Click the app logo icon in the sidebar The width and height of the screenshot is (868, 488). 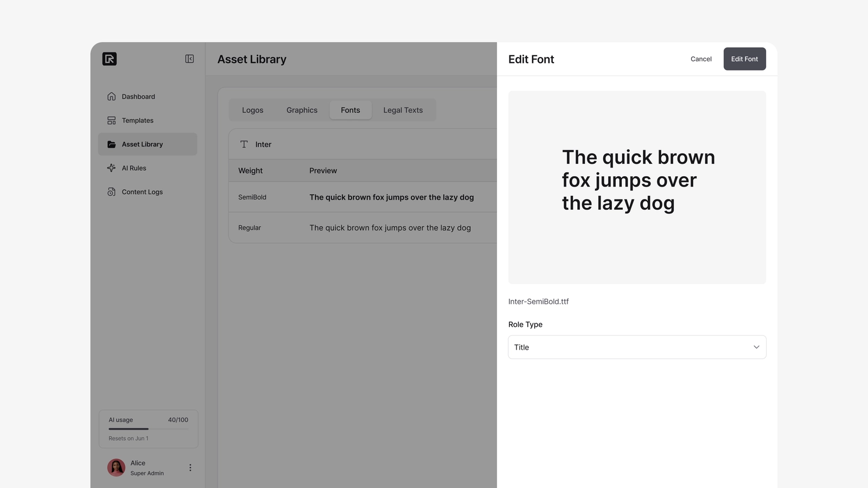point(110,59)
